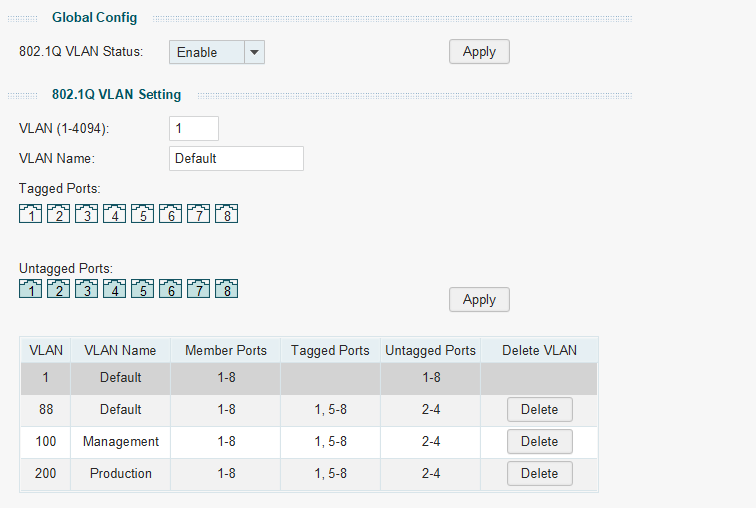Click Apply for 802.1Q VLAN Setting

click(479, 299)
